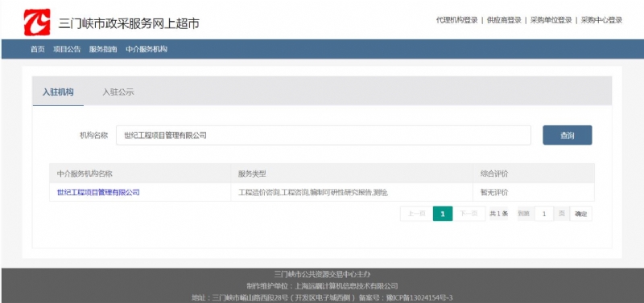Go to 首页 in navigation bar
This screenshot has height=303, width=644.
[x=37, y=49]
